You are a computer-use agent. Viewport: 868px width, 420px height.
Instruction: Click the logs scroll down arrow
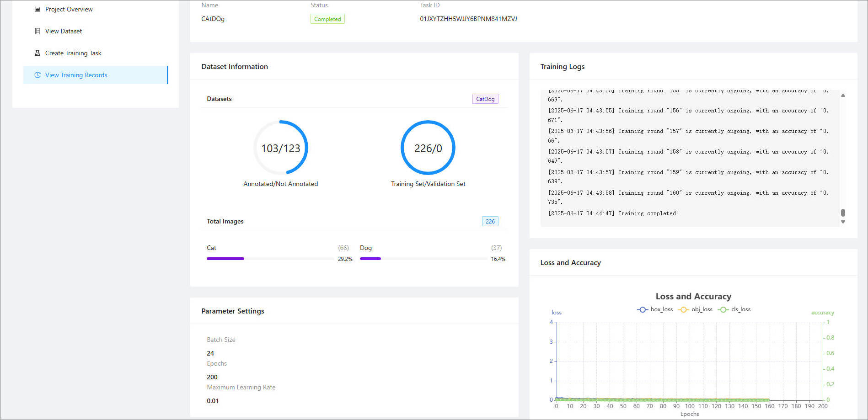click(843, 222)
